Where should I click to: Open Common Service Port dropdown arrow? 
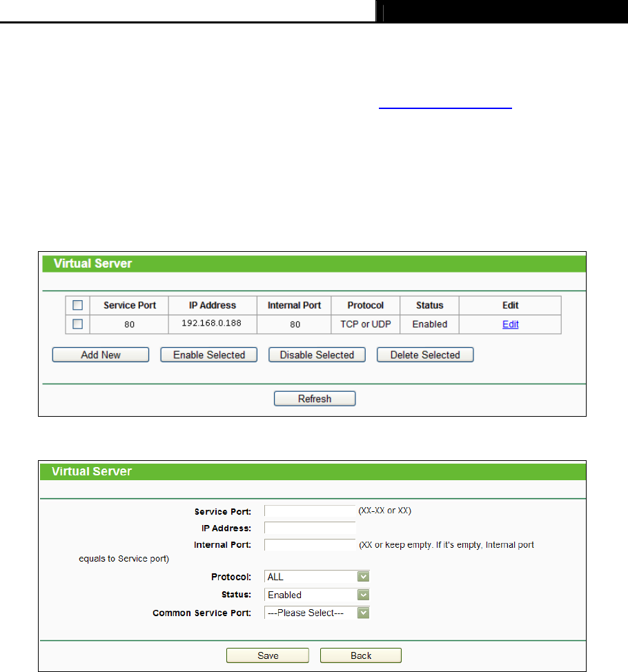363,613
